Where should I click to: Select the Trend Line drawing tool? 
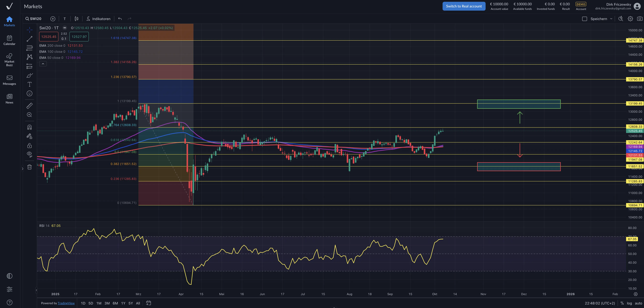tap(29, 39)
